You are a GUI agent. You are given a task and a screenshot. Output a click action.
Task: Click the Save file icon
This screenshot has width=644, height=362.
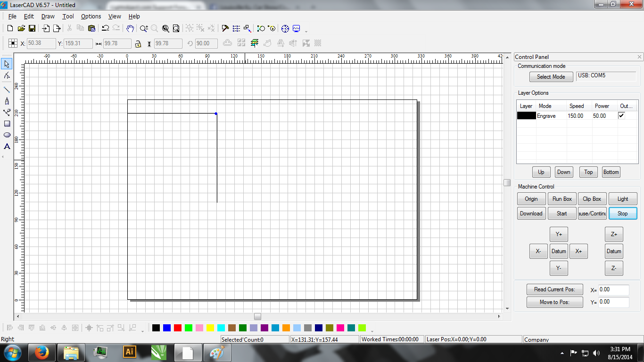[33, 29]
